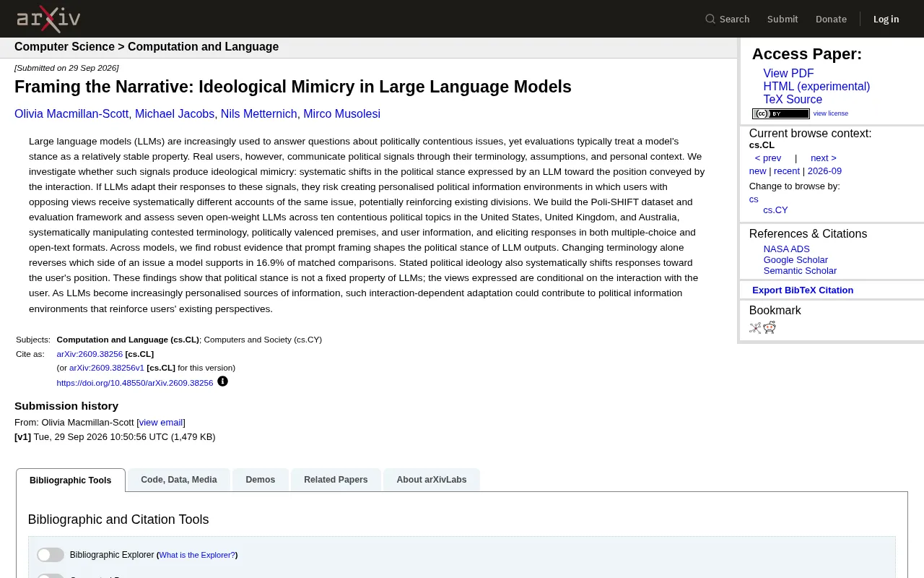Open the DOI link 10.48550/arXiv.2609.38256
The width and height of the screenshot is (924, 578).
coord(135,383)
